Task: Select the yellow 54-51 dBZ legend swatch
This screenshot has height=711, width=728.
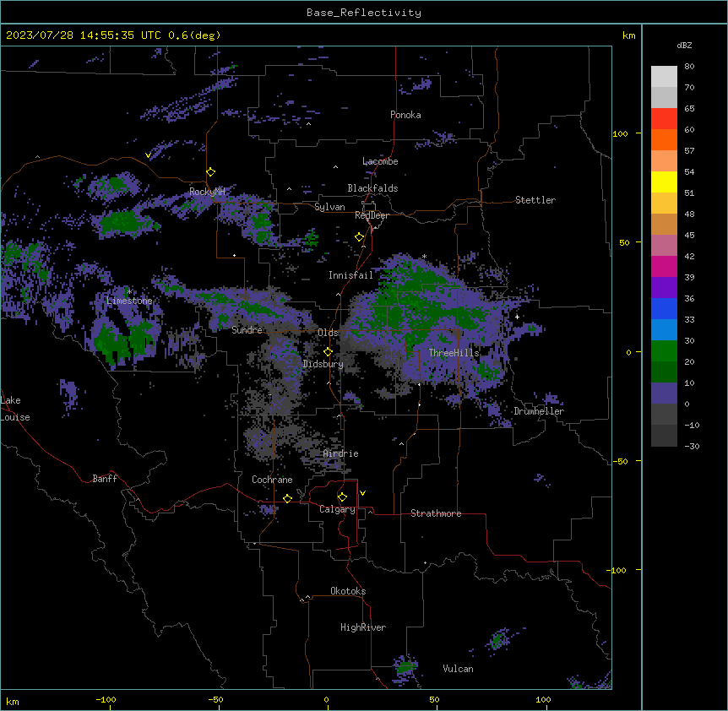Action: (x=664, y=182)
